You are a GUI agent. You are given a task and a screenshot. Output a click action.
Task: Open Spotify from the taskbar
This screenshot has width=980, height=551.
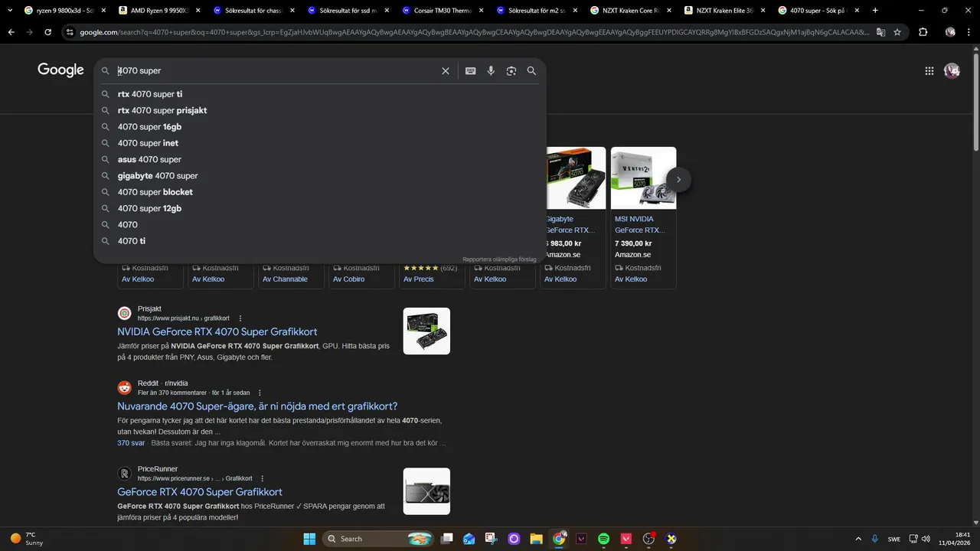(x=603, y=539)
